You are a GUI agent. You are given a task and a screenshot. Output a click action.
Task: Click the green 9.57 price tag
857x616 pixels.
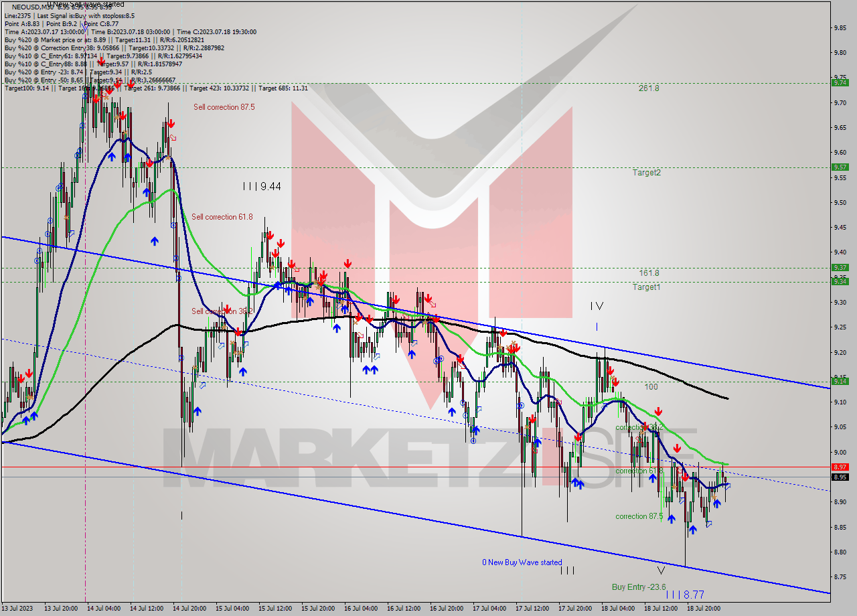pos(840,167)
